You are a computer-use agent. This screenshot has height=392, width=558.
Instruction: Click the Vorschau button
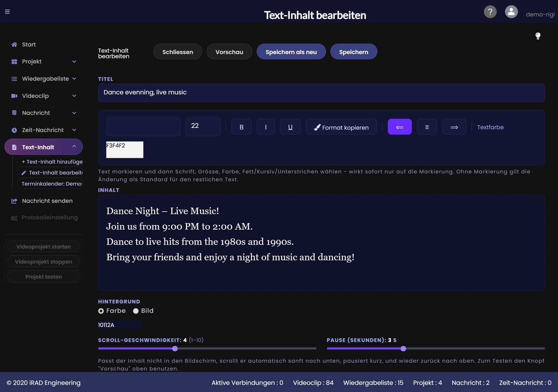[x=229, y=52]
